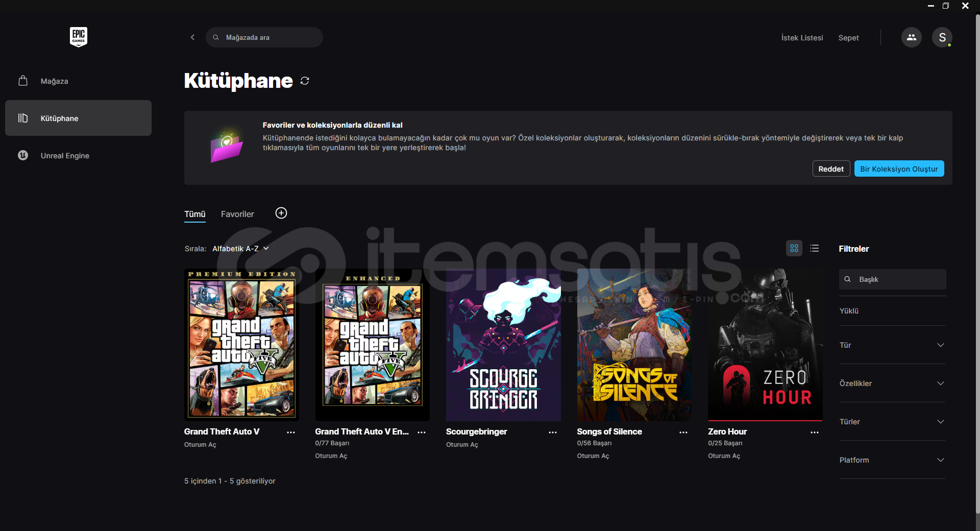The height and width of the screenshot is (531, 980).
Task: Minimize the Epic Games Launcher window
Action: tap(931, 6)
